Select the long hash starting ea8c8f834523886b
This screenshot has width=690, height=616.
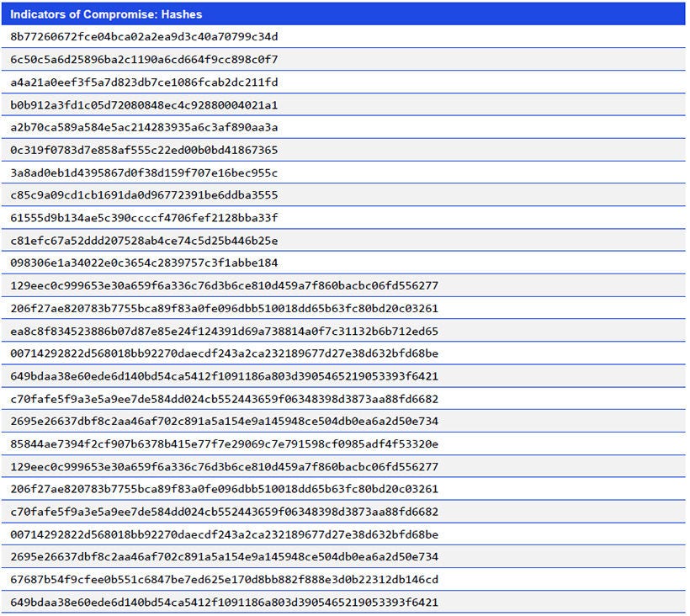(x=225, y=332)
